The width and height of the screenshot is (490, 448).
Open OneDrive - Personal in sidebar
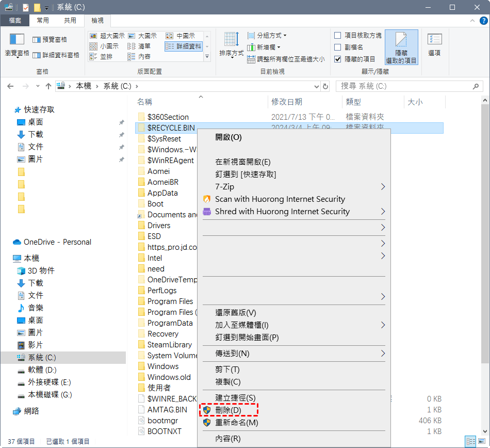point(57,242)
